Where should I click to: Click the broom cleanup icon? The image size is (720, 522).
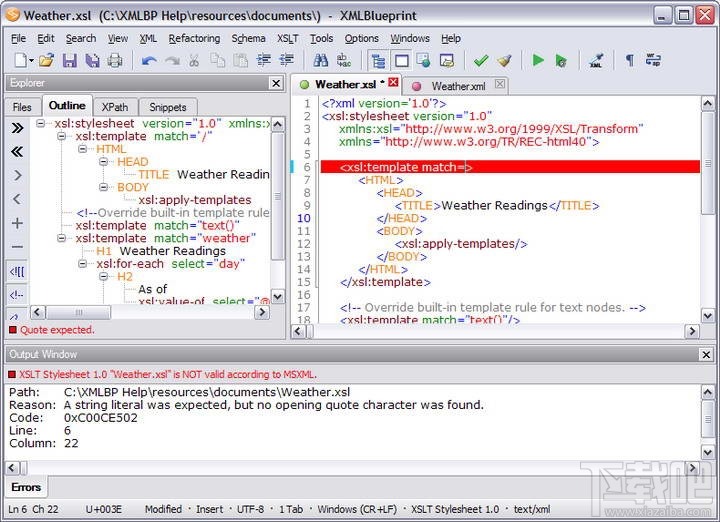pyautogui.click(x=504, y=60)
